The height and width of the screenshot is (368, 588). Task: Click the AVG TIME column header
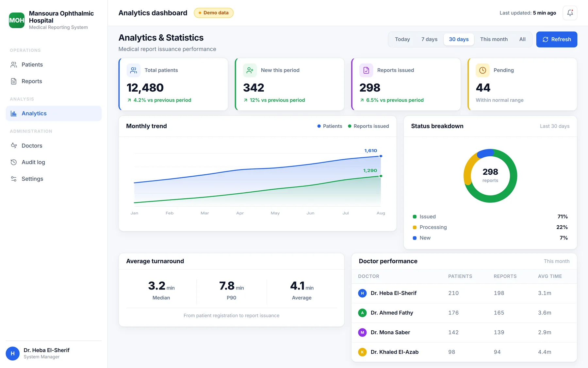click(550, 276)
